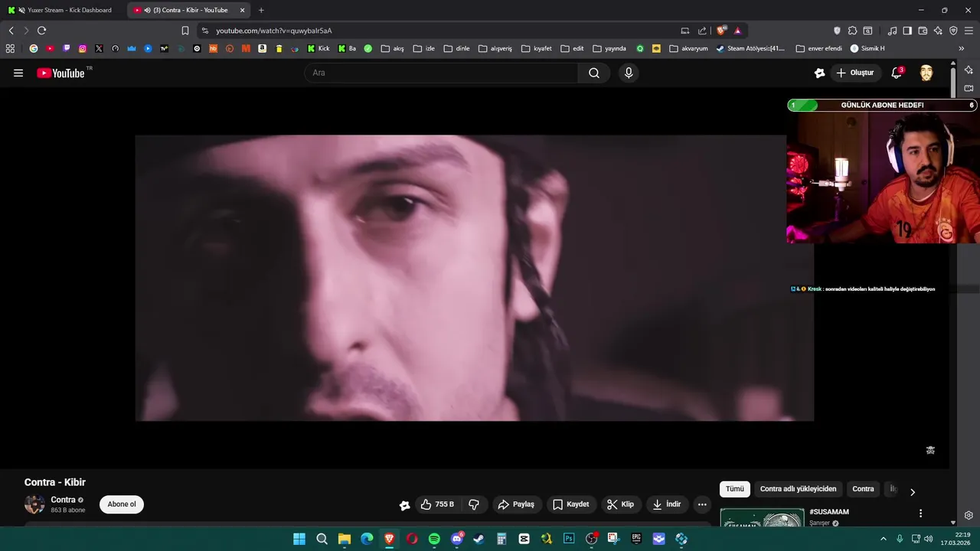Click the Oluştur create button

click(x=855, y=73)
